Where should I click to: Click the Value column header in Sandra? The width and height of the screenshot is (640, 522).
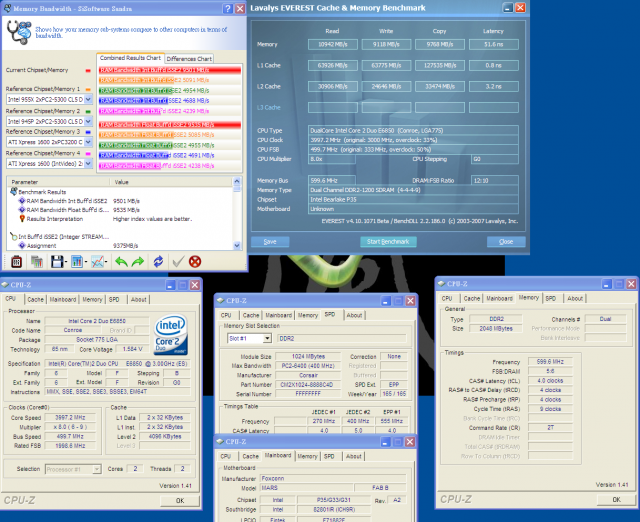click(171, 182)
